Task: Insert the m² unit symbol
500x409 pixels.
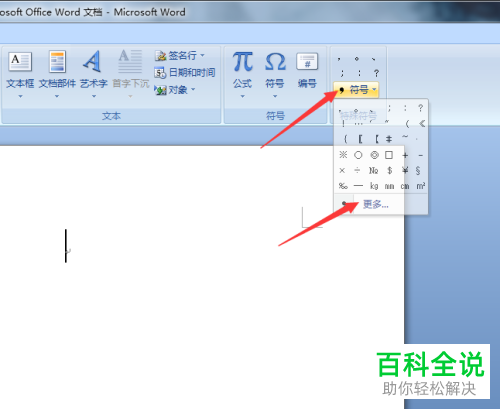Action: pyautogui.click(x=421, y=186)
